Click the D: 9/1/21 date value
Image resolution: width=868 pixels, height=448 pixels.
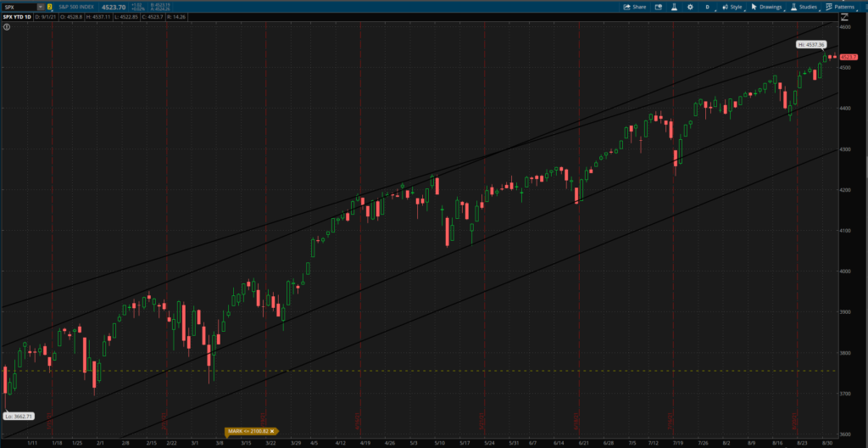click(x=46, y=17)
